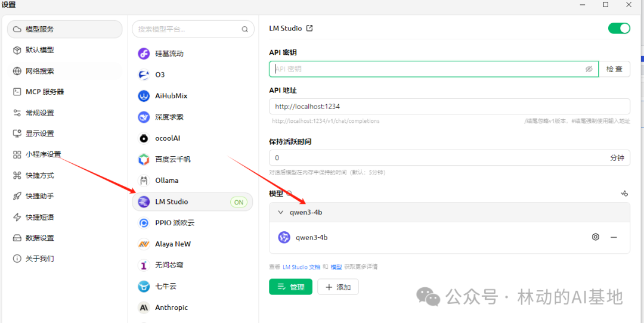Open qwen3-4b model settings gear
Viewport: 644px width, 323px height.
point(596,237)
